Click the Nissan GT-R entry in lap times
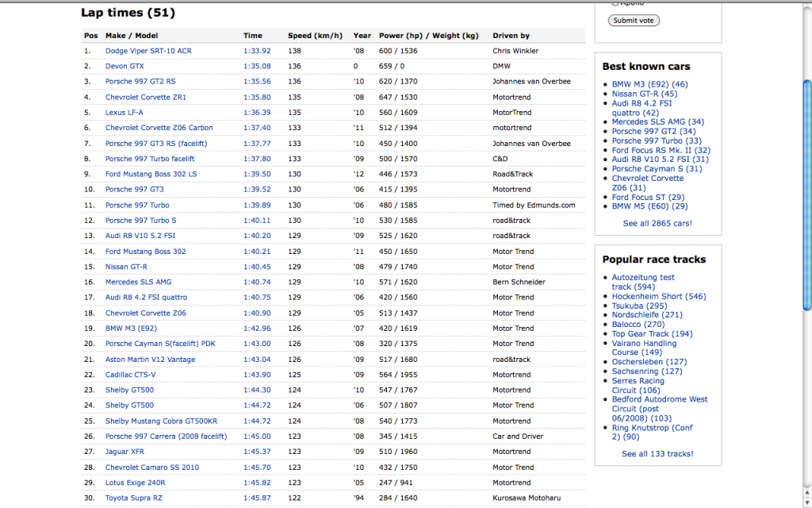Screen dimensions: 812x508 [x=126, y=267]
